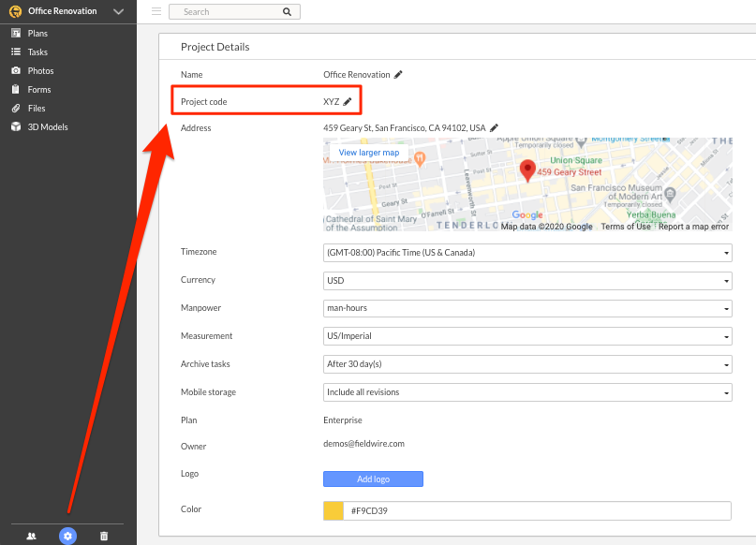756x545 pixels.
Task: Click the yellow project color swatch
Action: [334, 510]
